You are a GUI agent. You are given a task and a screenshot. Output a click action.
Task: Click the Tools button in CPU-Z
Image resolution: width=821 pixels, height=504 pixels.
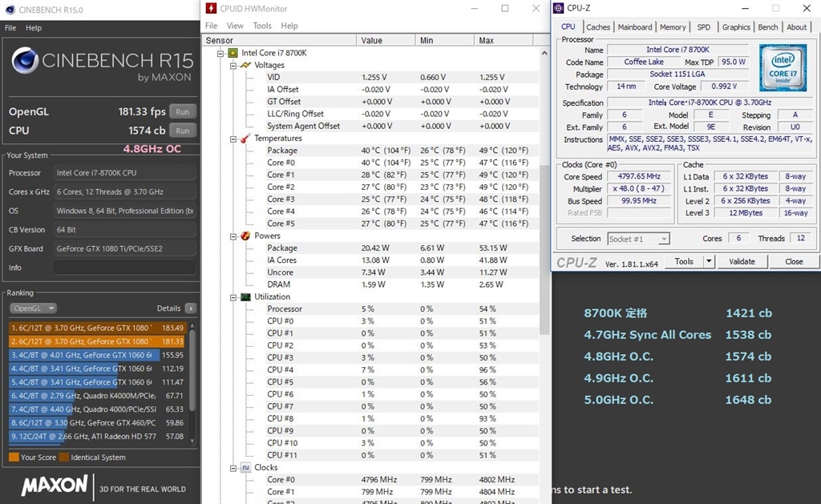(684, 261)
